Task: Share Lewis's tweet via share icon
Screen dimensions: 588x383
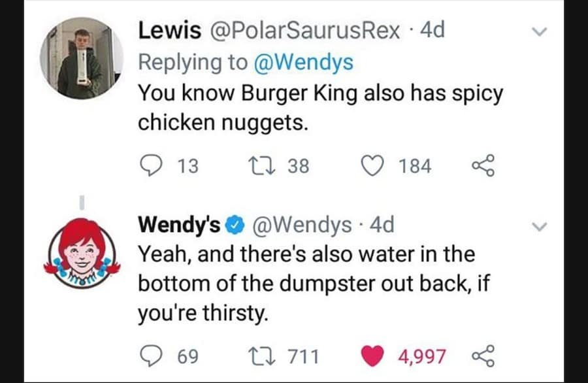Action: tap(482, 166)
